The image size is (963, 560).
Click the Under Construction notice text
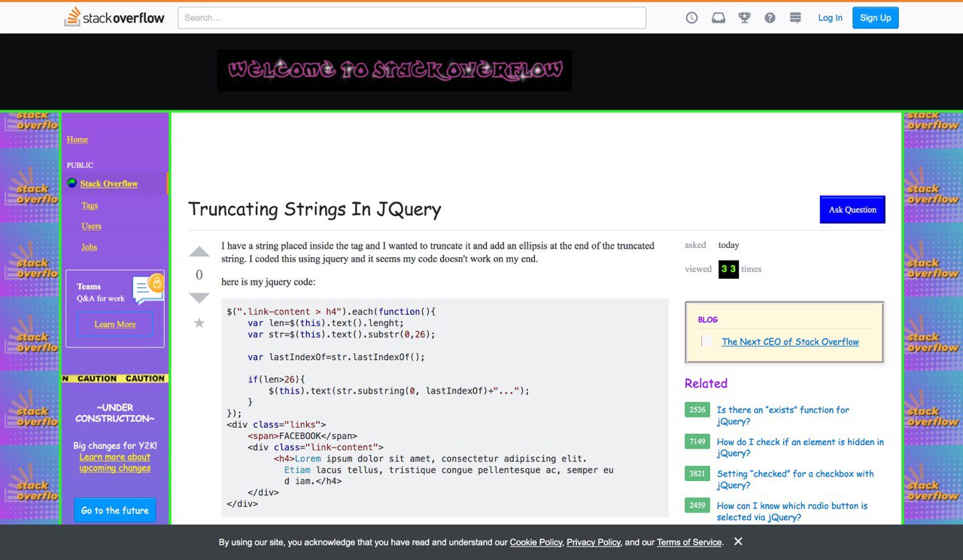point(115,413)
